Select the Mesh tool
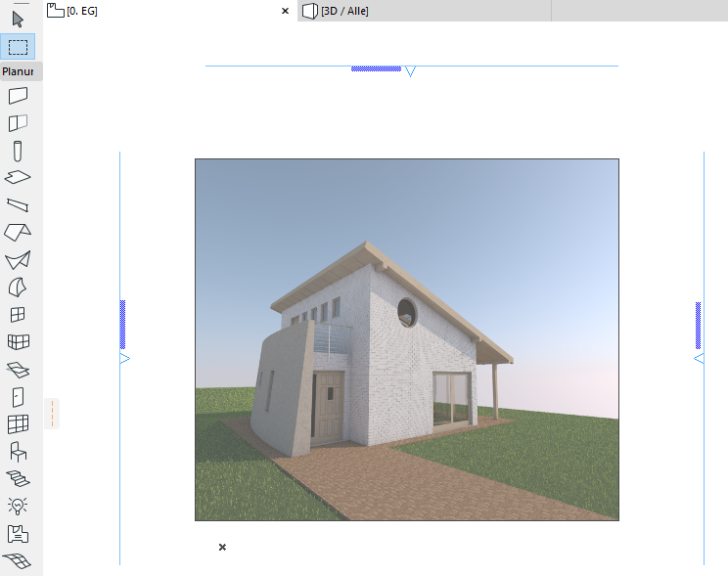Screen dimensions: 728x576 [x=18, y=560]
